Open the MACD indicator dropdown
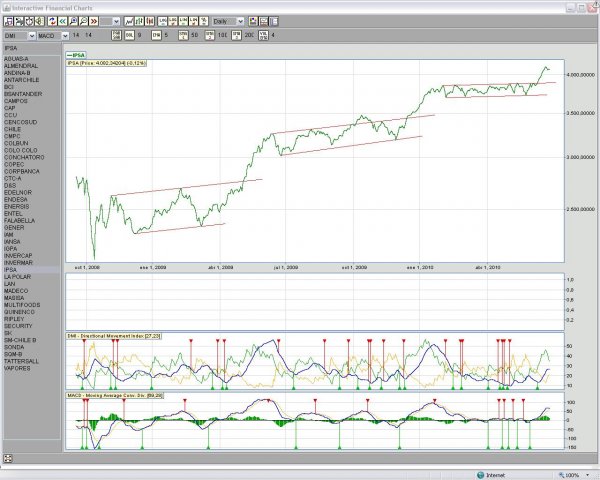This screenshot has height=480, width=600. 65,36
